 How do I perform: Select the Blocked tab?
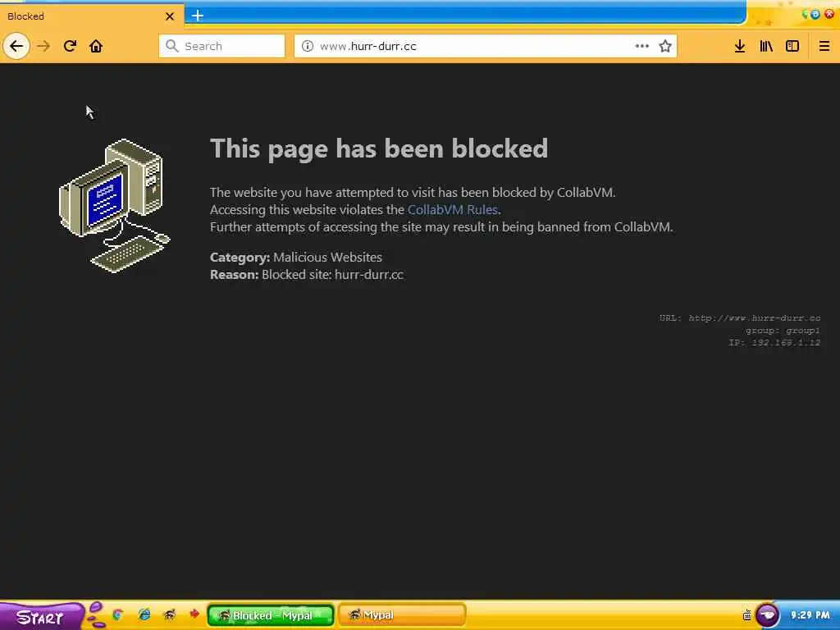click(x=91, y=16)
